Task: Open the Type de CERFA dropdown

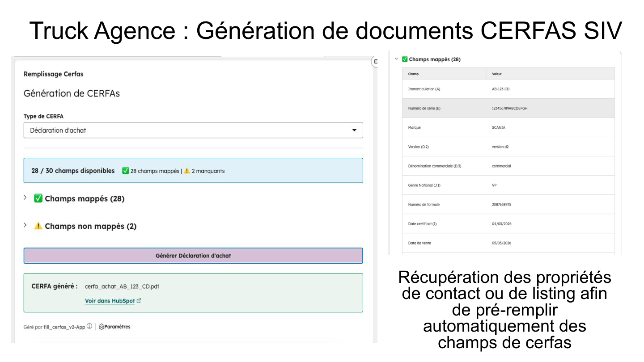Action: [x=193, y=130]
